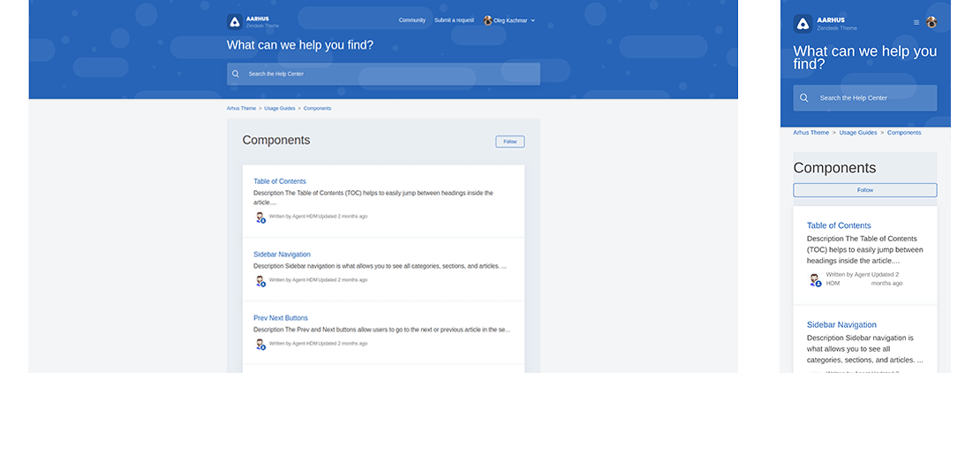Go to Arhus Theme breadcrumb in mobile preview
The height and width of the screenshot is (449, 980).
810,133
